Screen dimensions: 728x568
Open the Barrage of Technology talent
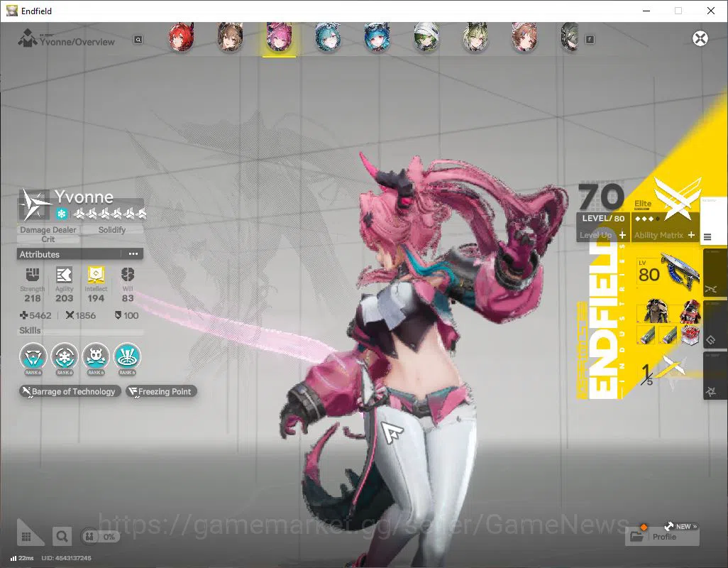click(x=70, y=391)
